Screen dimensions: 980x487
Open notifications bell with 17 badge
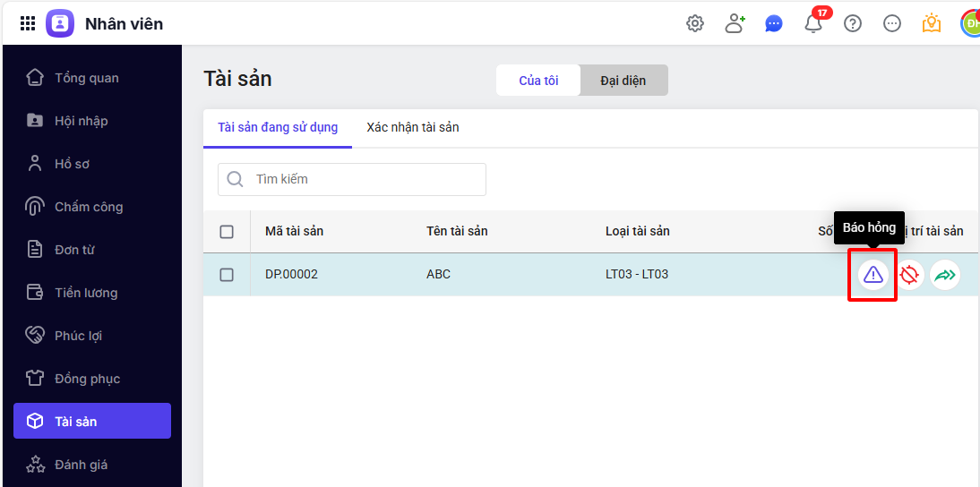814,22
